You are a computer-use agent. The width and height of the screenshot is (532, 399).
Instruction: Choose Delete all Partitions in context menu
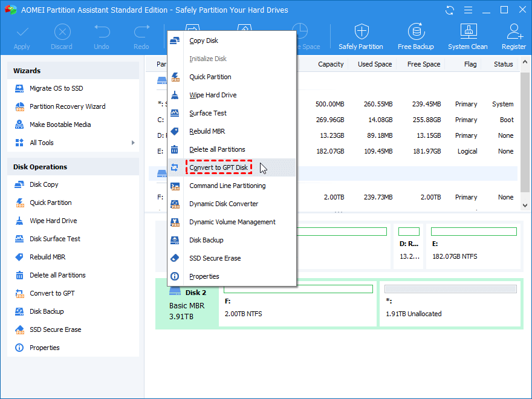(x=232, y=150)
